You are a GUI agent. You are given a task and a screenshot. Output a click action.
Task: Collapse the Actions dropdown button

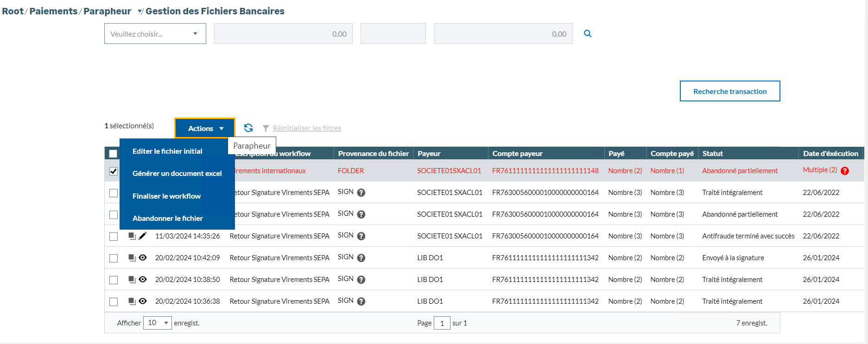pyautogui.click(x=205, y=128)
